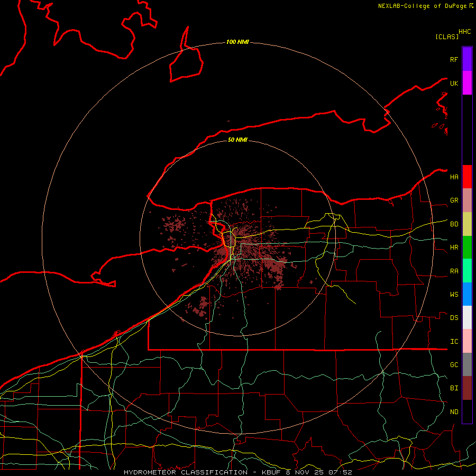Click the DS legend label
Screen dimensions: 476x476
click(x=454, y=318)
